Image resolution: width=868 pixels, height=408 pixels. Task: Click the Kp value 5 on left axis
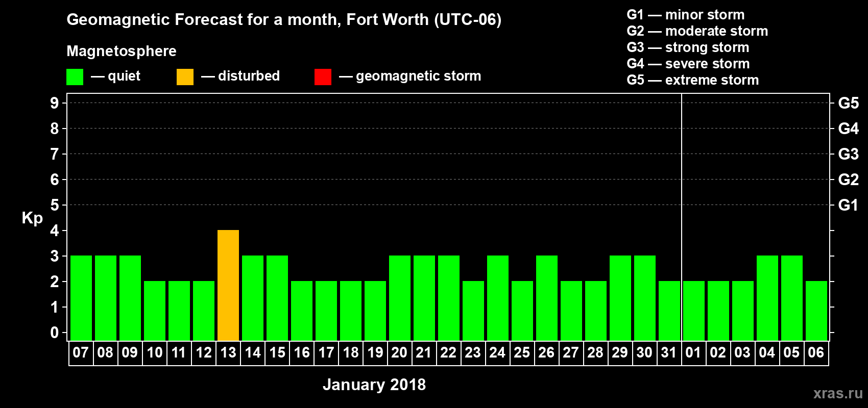(x=55, y=205)
